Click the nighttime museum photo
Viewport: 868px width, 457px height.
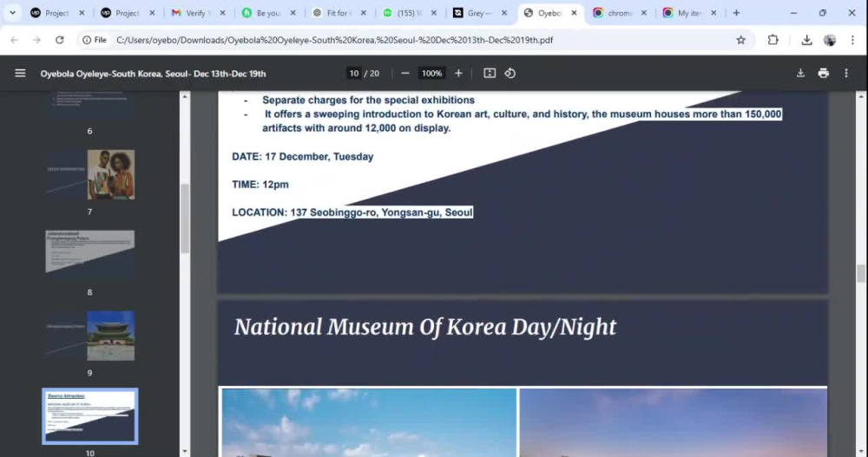tap(674, 422)
